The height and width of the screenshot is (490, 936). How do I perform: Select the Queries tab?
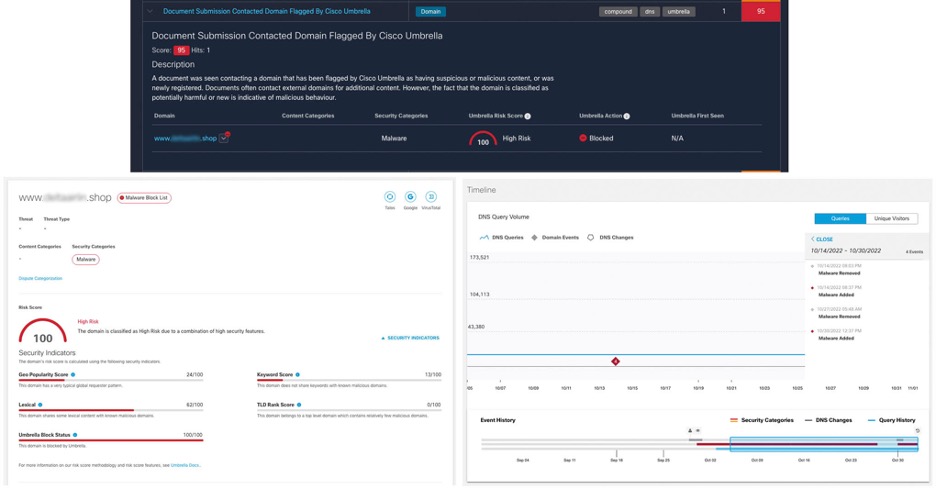point(840,218)
